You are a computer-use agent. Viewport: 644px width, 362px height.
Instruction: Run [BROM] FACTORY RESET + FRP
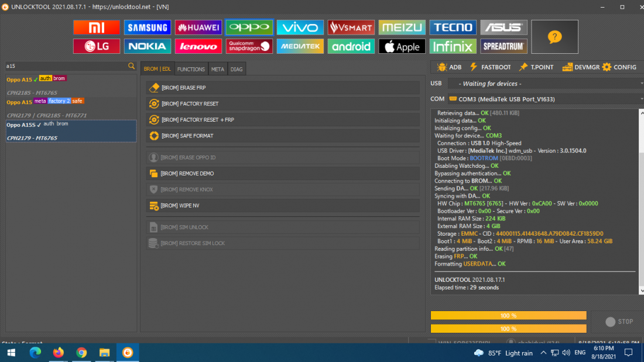[x=283, y=119]
